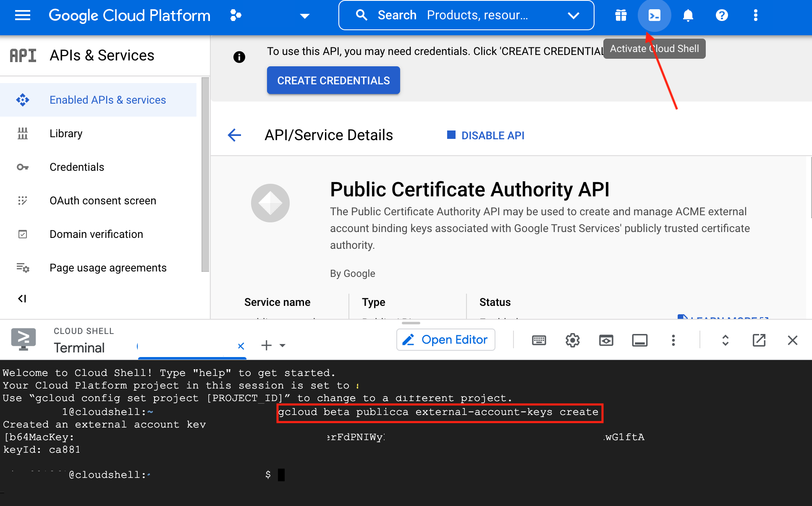Open the help question mark menu
The width and height of the screenshot is (812, 506).
pyautogui.click(x=722, y=16)
